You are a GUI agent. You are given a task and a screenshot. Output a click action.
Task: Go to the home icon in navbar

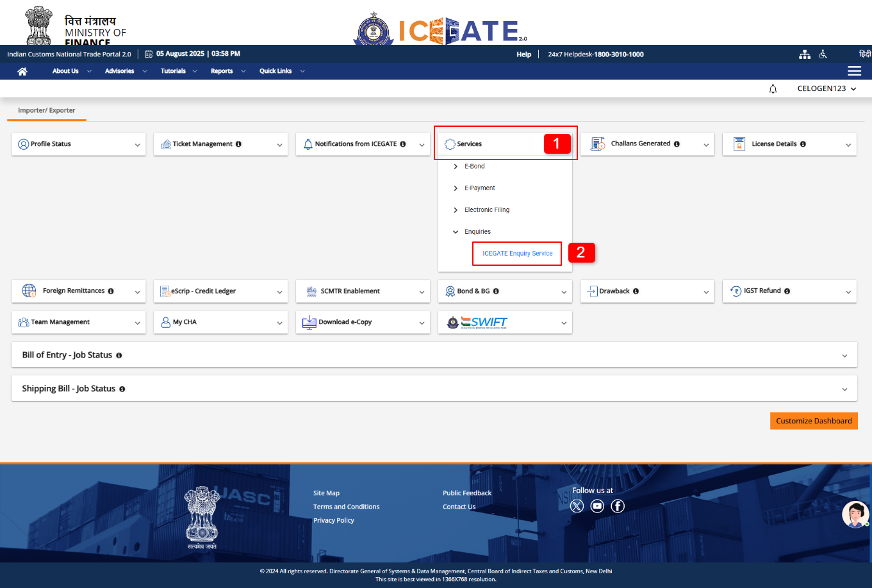[22, 71]
